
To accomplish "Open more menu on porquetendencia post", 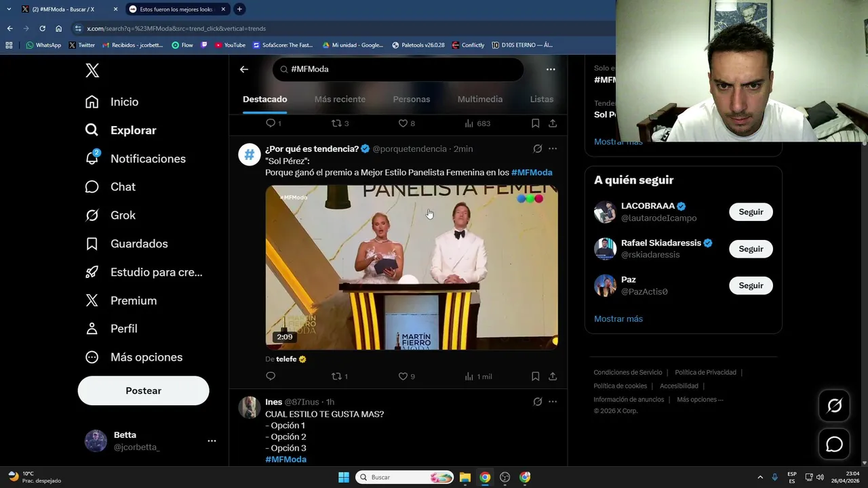I will pyautogui.click(x=553, y=148).
